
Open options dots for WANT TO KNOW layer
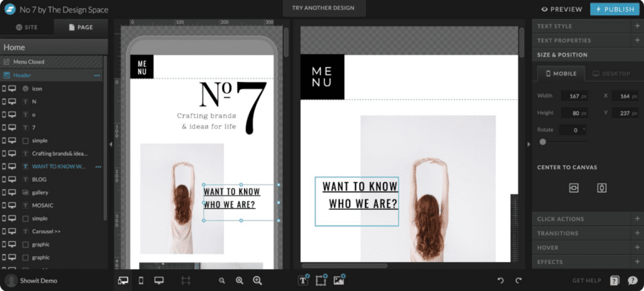point(98,167)
